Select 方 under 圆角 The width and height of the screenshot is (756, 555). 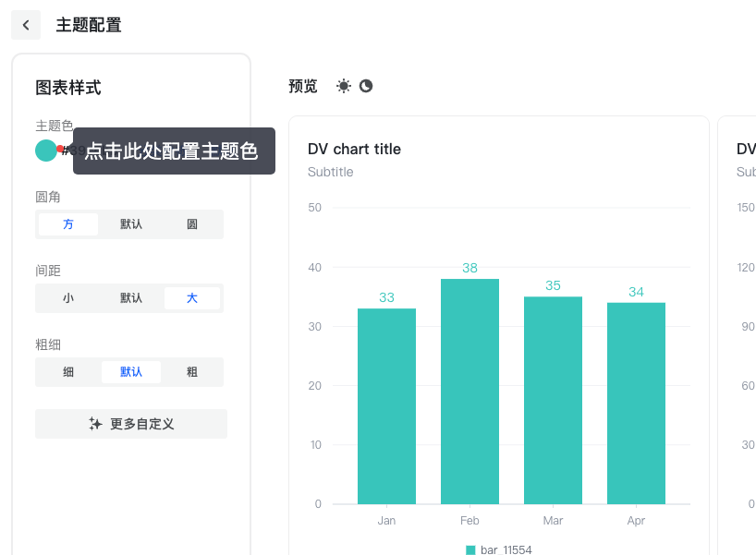click(68, 224)
